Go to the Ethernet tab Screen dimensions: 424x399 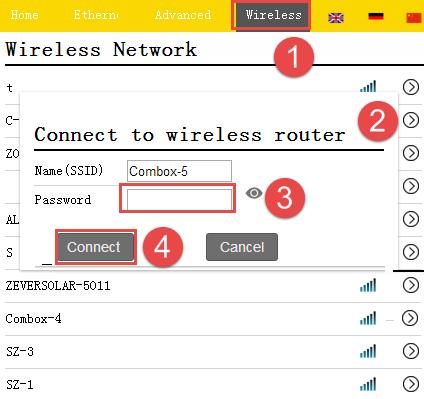tap(96, 15)
